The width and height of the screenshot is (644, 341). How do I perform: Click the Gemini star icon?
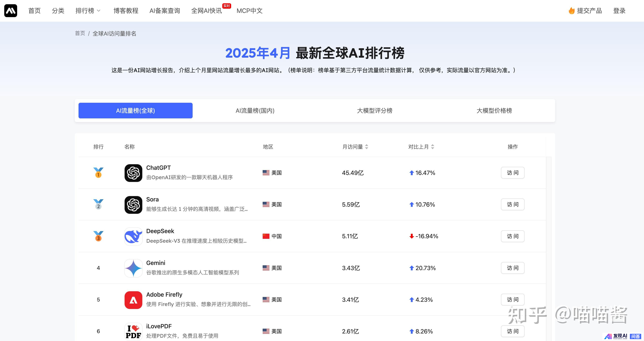coord(133,268)
